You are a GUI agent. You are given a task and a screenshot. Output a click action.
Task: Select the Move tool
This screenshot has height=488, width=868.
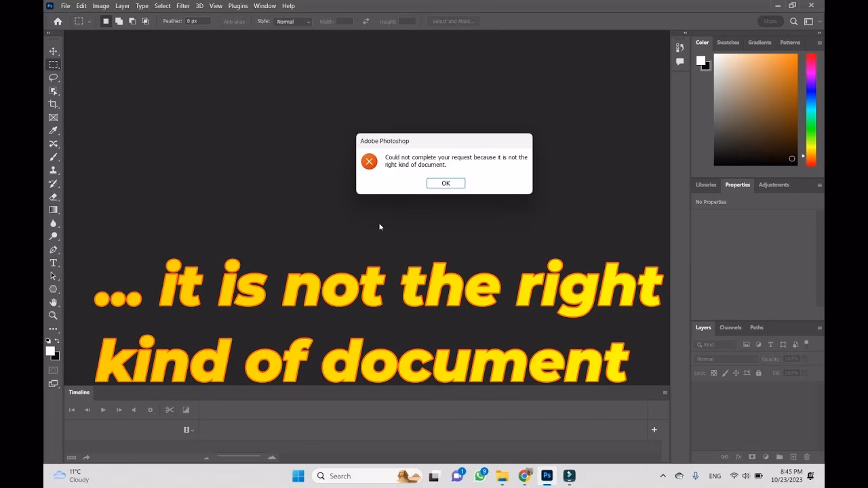(x=54, y=51)
